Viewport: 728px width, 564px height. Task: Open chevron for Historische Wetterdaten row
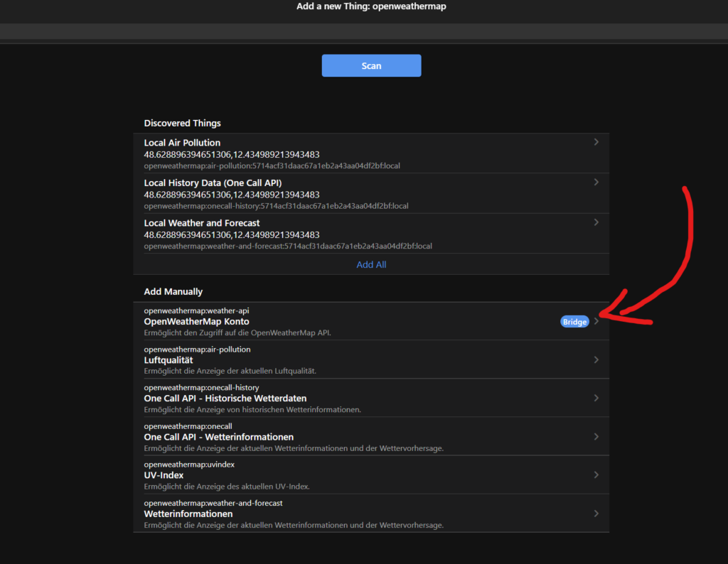coord(596,398)
